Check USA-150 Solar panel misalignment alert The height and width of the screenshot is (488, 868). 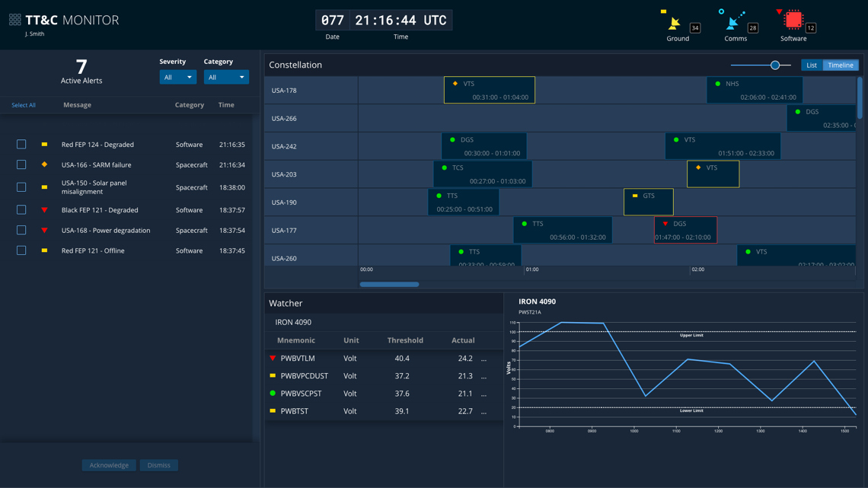(21, 187)
